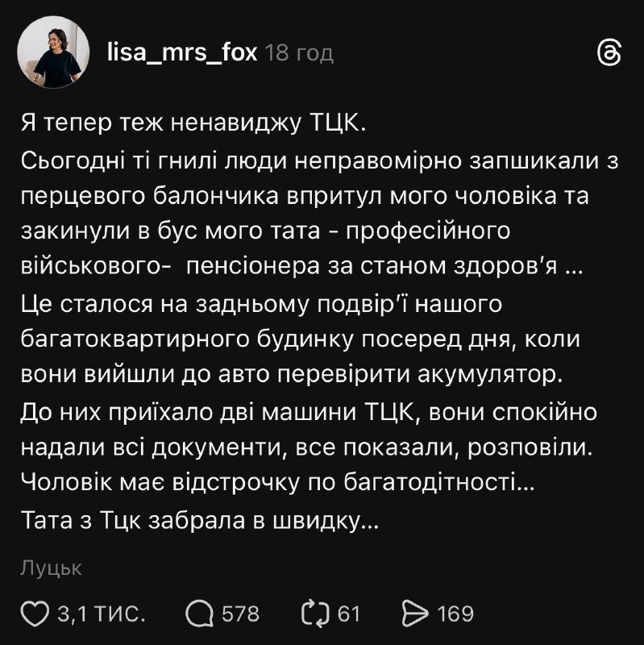Click the "18 год" post timestamp
Screen dimensions: 644x645
299,53
